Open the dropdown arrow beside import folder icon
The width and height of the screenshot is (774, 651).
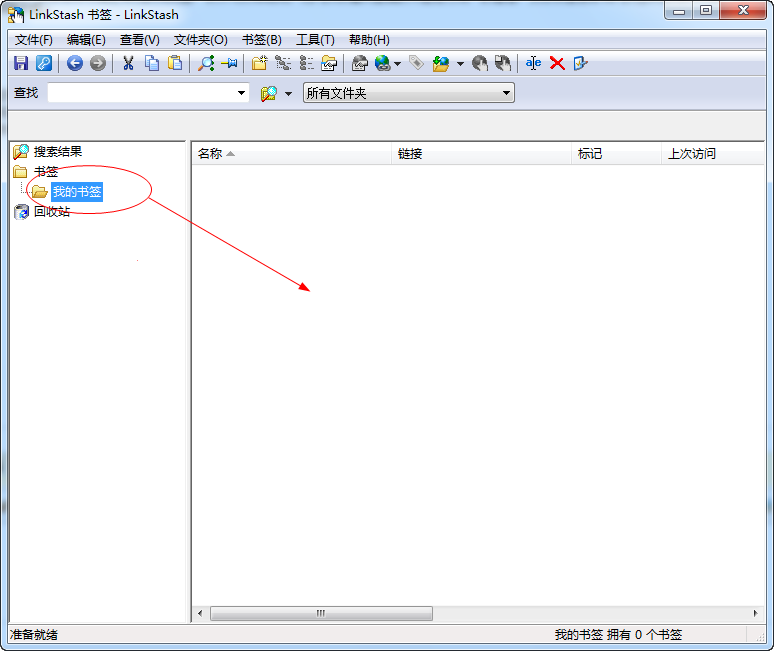461,64
